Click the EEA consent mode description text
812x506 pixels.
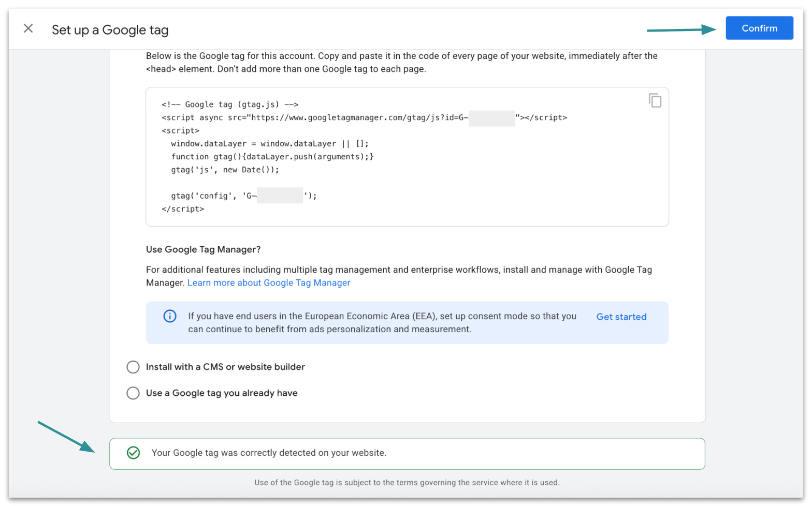382,323
